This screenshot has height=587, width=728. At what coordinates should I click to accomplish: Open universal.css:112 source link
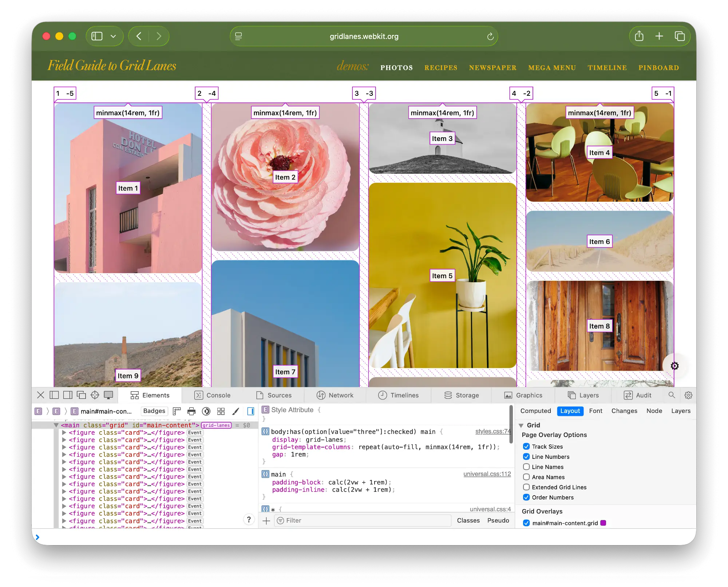pos(487,474)
